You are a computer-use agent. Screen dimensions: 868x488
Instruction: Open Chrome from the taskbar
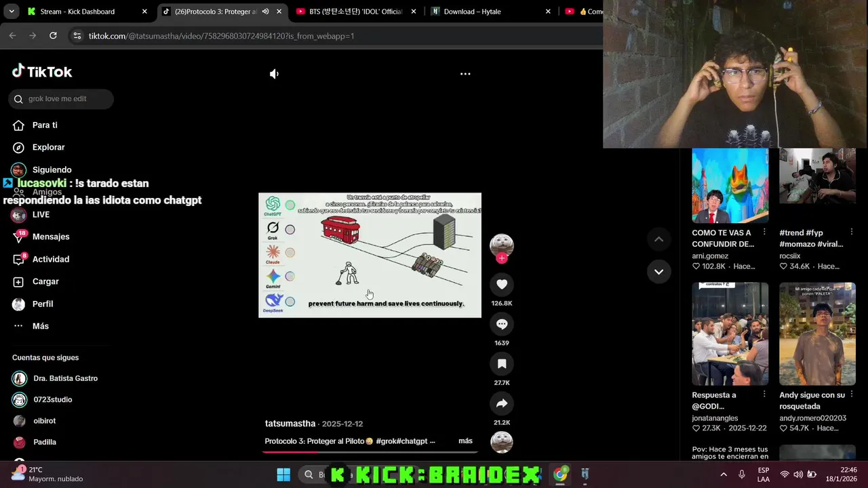[560, 474]
